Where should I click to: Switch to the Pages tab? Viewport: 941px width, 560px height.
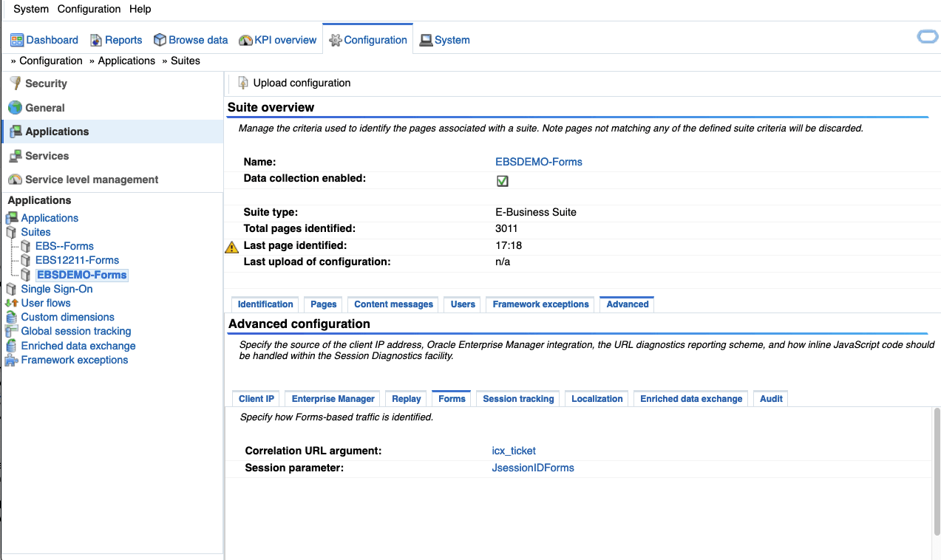324,304
